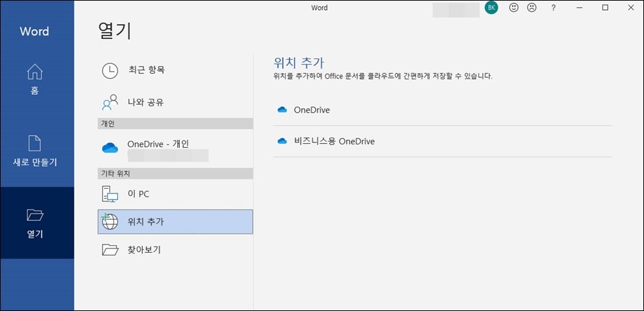This screenshot has width=644, height=311.
Task: Click the computer icon for 이 PC
Action: pyautogui.click(x=109, y=193)
